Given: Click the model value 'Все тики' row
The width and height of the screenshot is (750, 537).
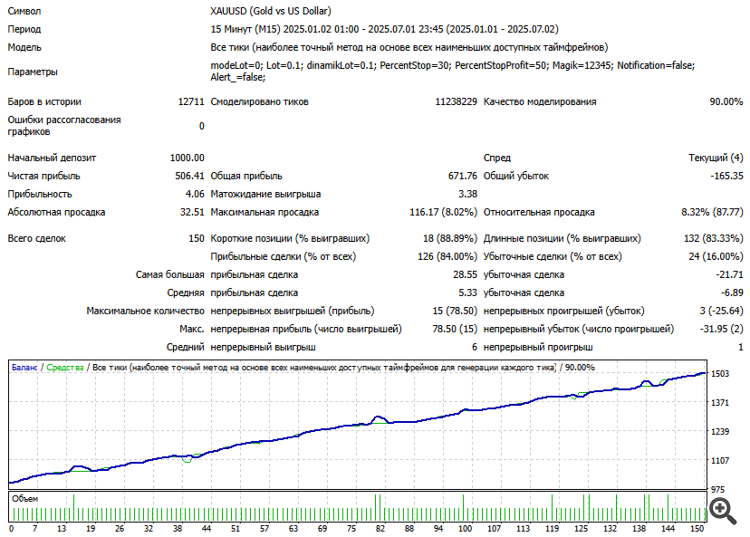Looking at the screenshot, I should (409, 47).
